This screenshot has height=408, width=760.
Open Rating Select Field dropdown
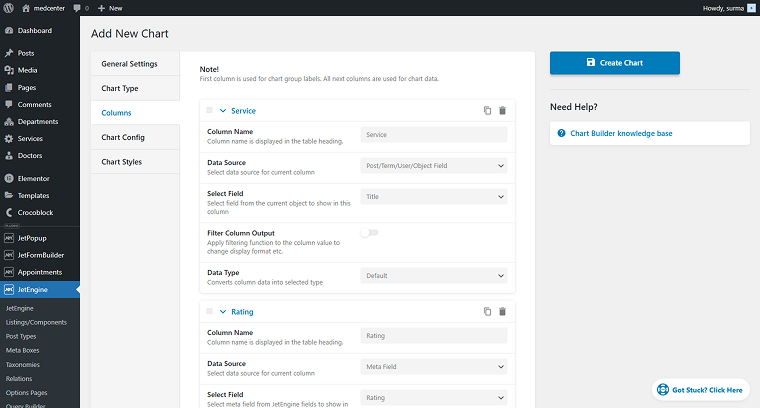tap(434, 398)
